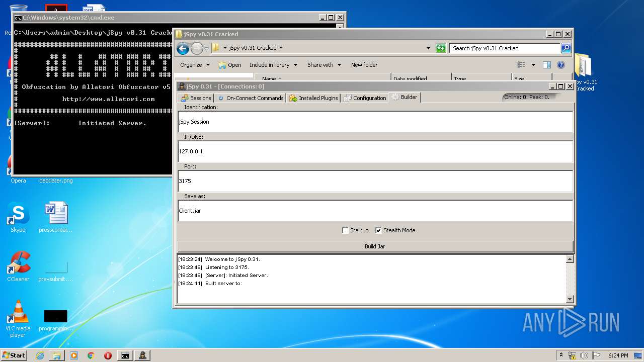Open Internet Explorer from the taskbar
Viewport: 644px width, 362px height.
(x=40, y=355)
